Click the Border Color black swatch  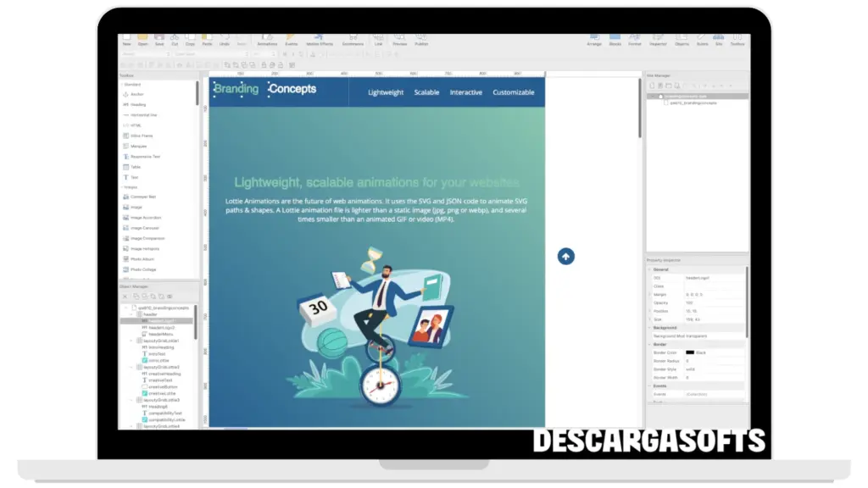[x=690, y=352]
